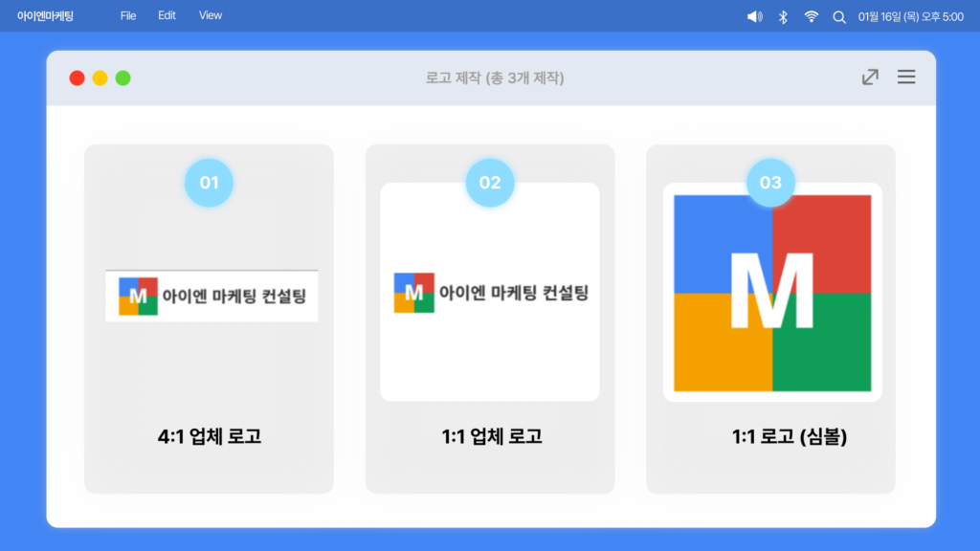The width and height of the screenshot is (980, 551).
Task: Click the 02 number badge
Action: click(490, 183)
